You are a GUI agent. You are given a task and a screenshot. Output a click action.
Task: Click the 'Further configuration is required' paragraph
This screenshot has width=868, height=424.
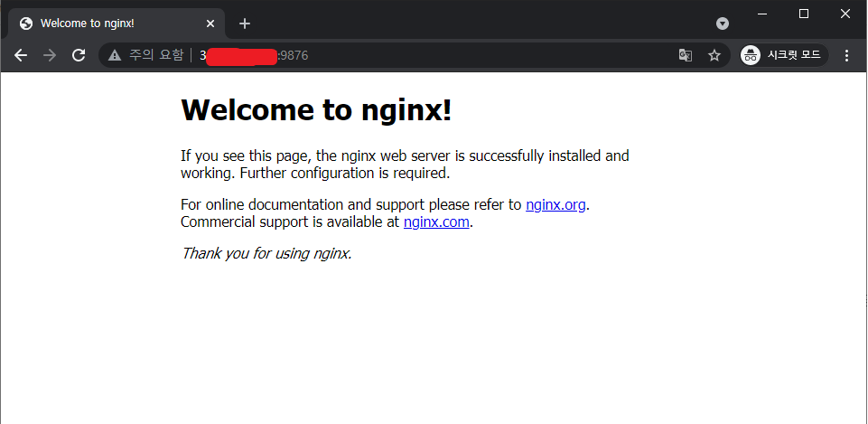coord(405,165)
